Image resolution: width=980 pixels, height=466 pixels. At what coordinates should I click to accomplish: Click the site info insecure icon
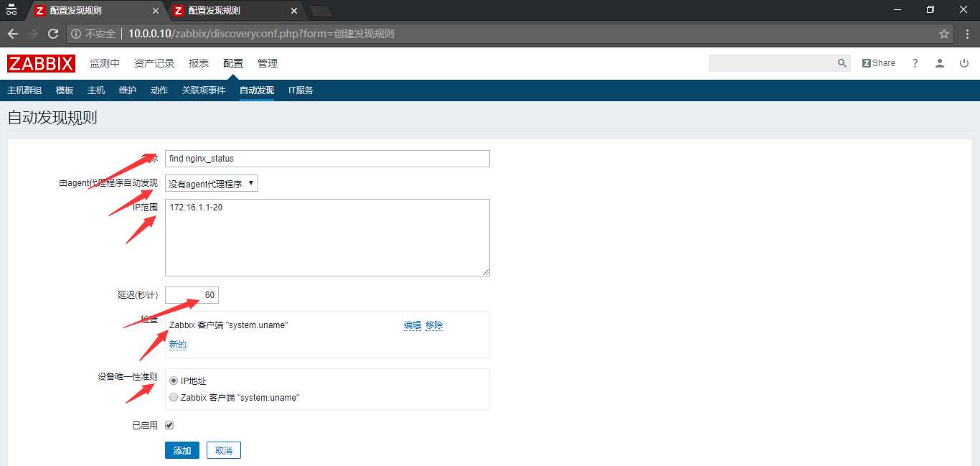tap(77, 34)
